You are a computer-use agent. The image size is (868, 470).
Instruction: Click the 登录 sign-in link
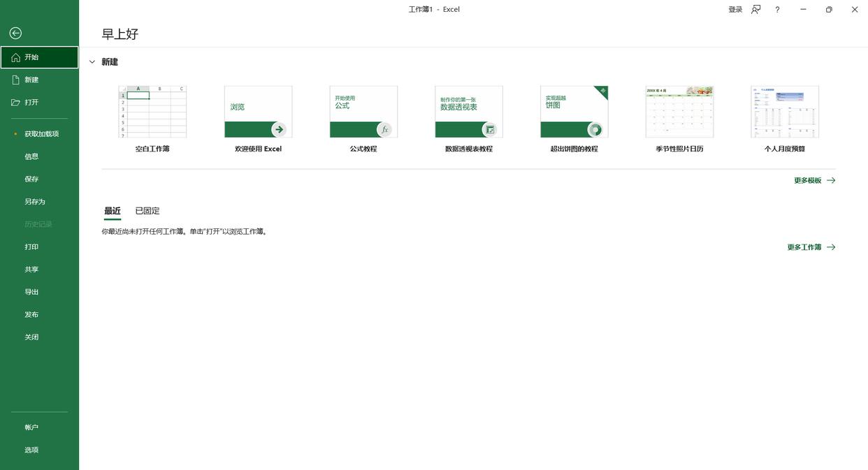(735, 10)
